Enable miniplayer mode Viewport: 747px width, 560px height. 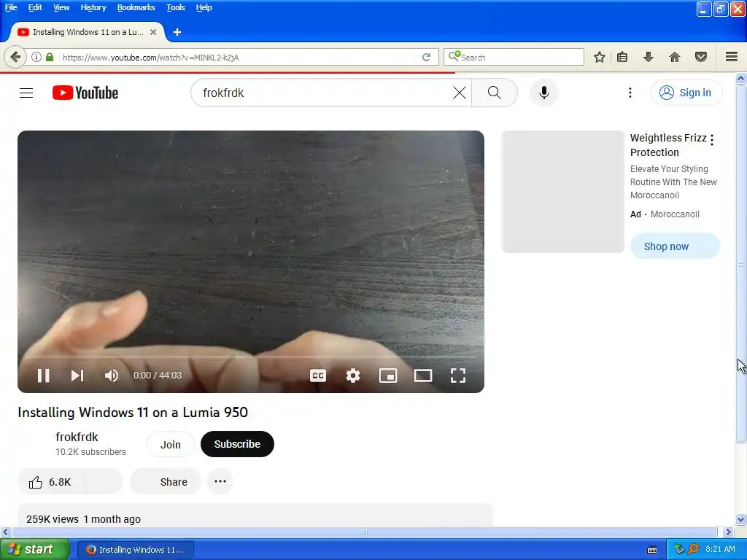coord(388,376)
